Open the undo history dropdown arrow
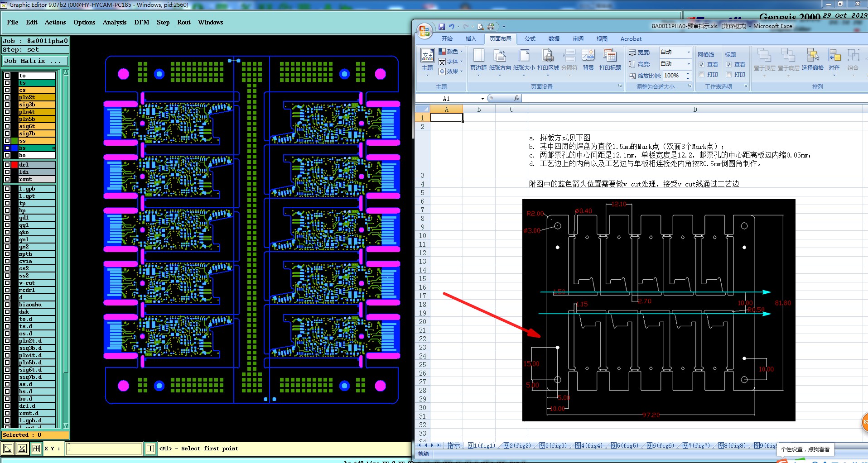 [458, 27]
